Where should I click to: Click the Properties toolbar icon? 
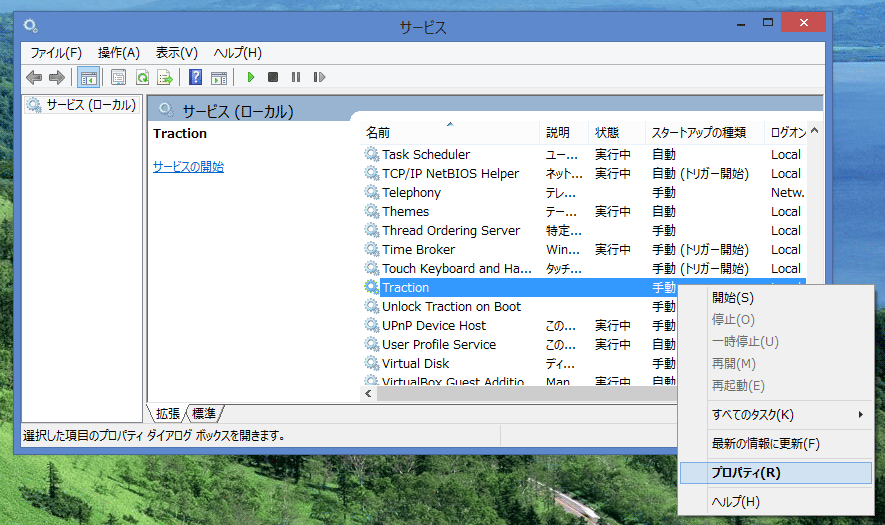(119, 77)
